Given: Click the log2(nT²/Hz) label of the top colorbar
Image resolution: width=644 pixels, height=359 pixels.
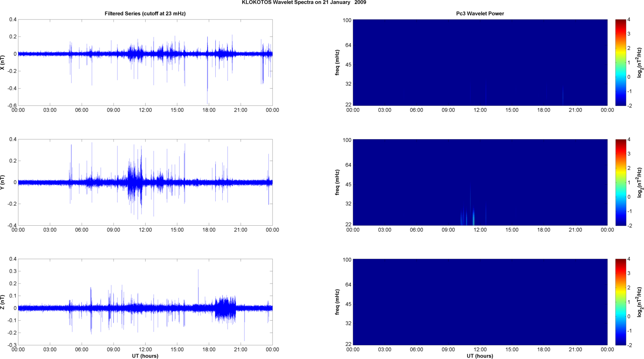Looking at the screenshot, I should click(x=640, y=62).
